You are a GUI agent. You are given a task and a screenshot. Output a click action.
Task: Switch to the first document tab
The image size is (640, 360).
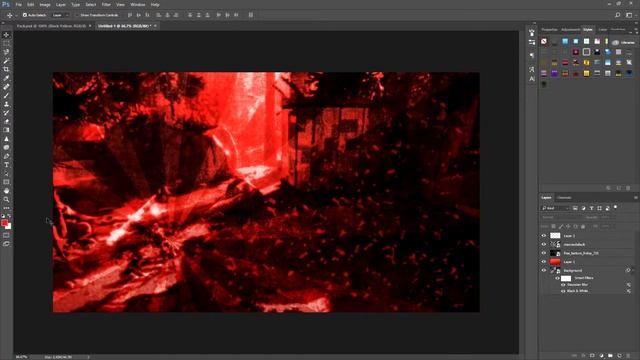(51, 26)
